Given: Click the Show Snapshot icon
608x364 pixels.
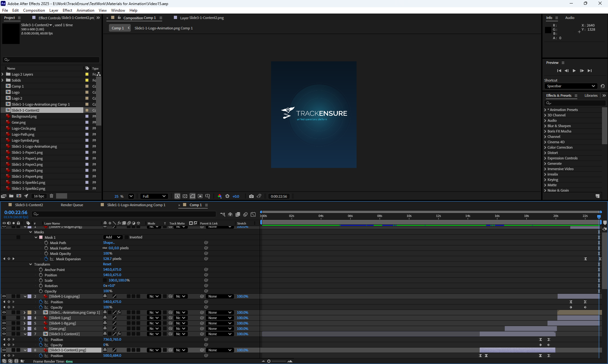Looking at the screenshot, I should coord(259,196).
